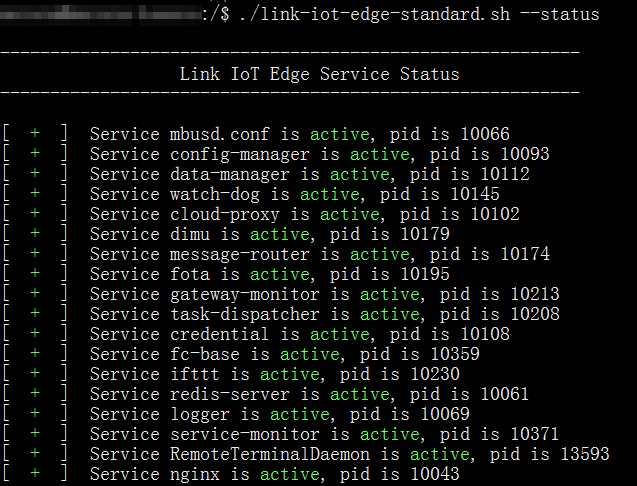Select service name watch-dog
The image size is (637, 486).
pyautogui.click(x=214, y=194)
